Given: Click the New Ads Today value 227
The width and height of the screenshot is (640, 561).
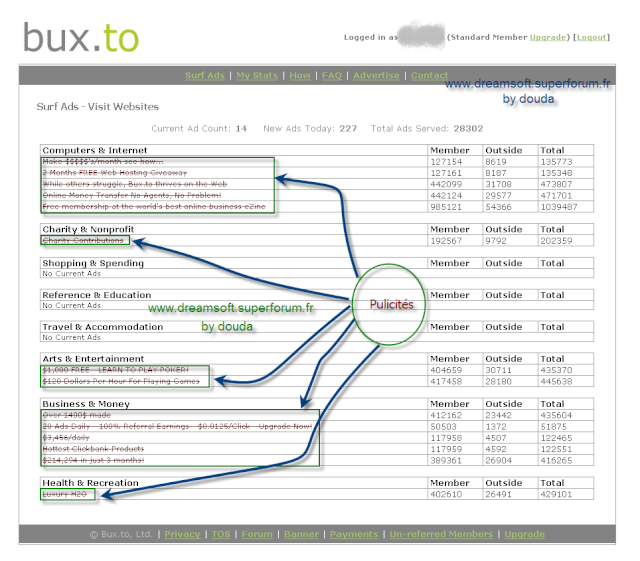Looking at the screenshot, I should coord(348,129).
